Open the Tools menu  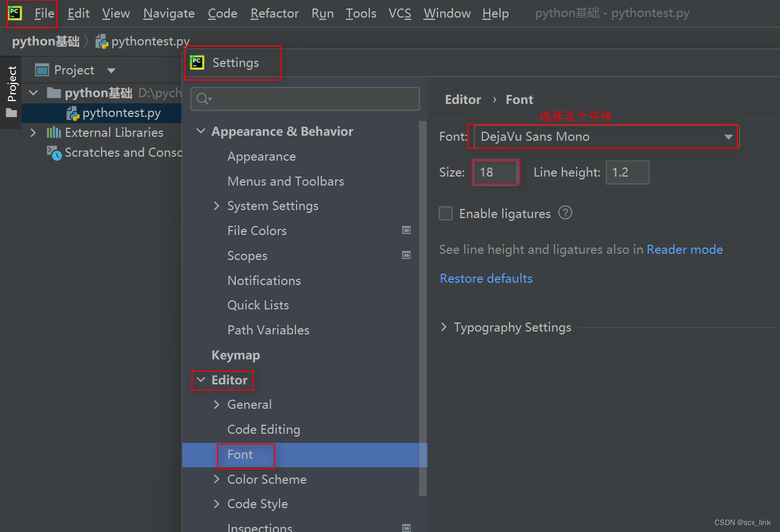point(361,13)
